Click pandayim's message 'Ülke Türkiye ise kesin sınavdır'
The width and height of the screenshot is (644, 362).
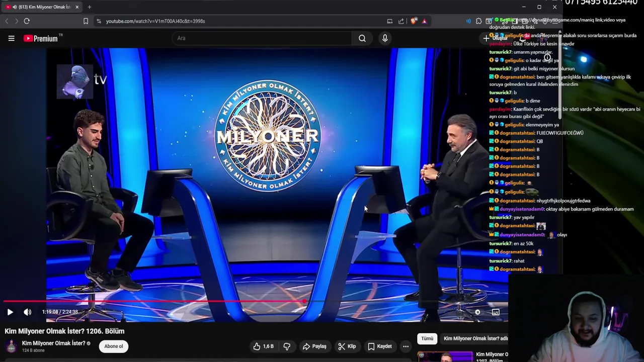pyautogui.click(x=544, y=44)
